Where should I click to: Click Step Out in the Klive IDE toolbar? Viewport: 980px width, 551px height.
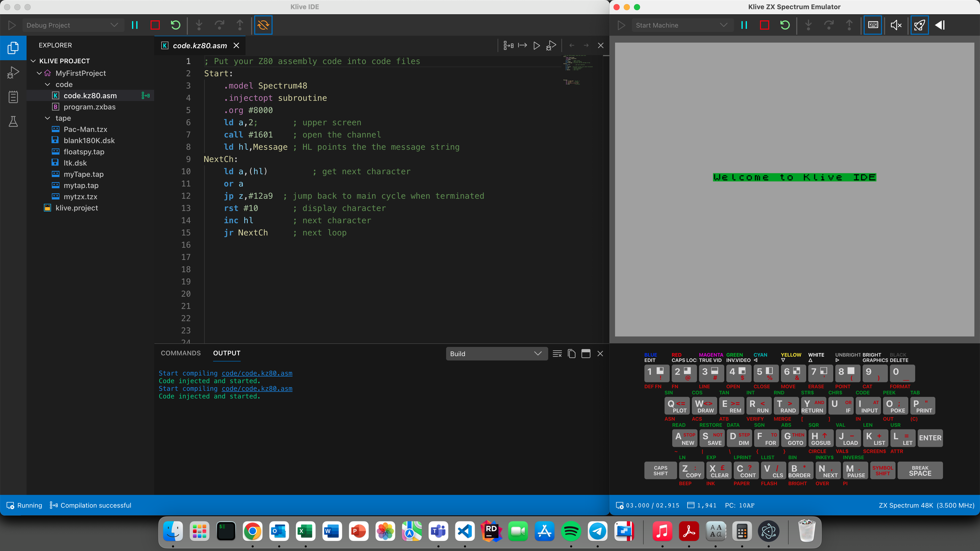pyautogui.click(x=240, y=25)
